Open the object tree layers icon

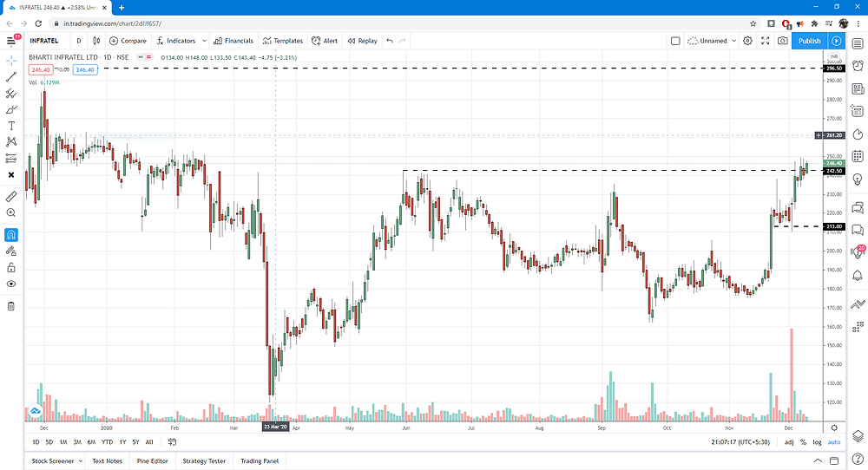tap(858, 435)
